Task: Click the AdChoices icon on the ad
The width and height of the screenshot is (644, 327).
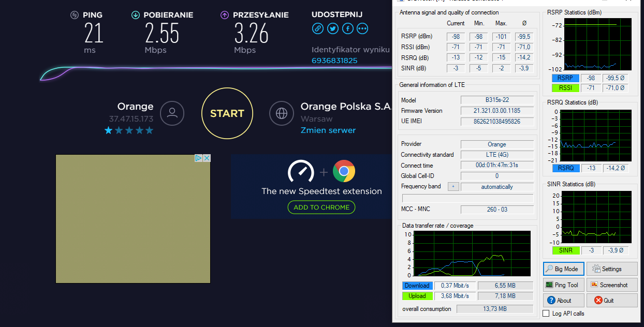Action: (x=198, y=158)
